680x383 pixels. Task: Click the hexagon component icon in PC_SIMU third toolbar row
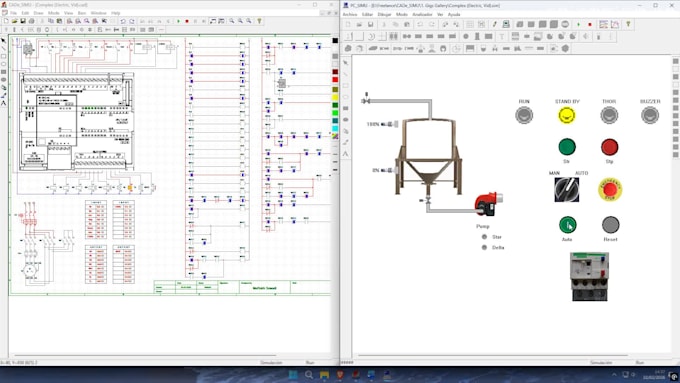click(565, 49)
